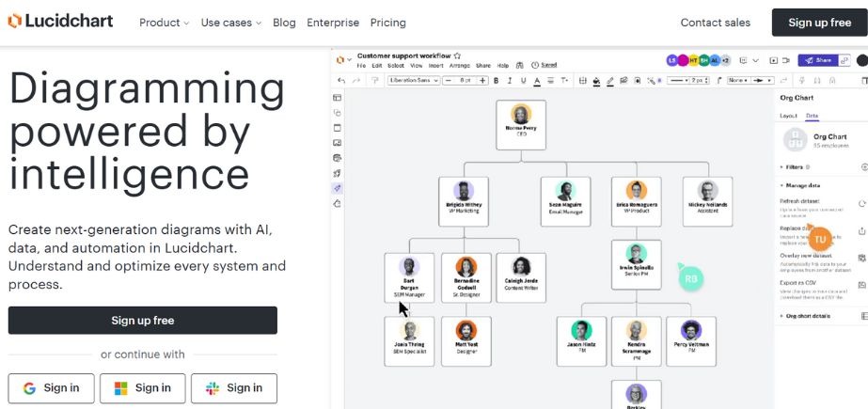Viewport: 868px width, 409px height.
Task: Open the File menu in the editor
Action: pyautogui.click(x=361, y=65)
